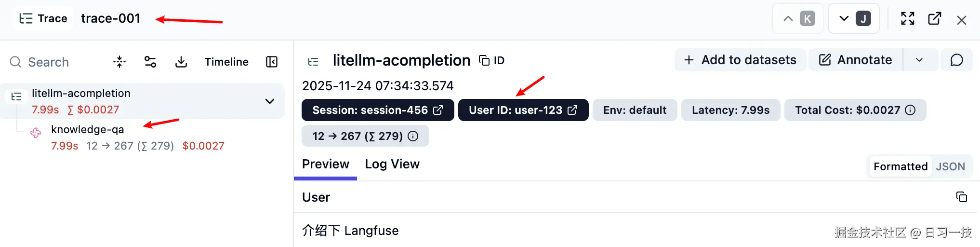Select the Preview tab
980x247 pixels.
tap(325, 165)
